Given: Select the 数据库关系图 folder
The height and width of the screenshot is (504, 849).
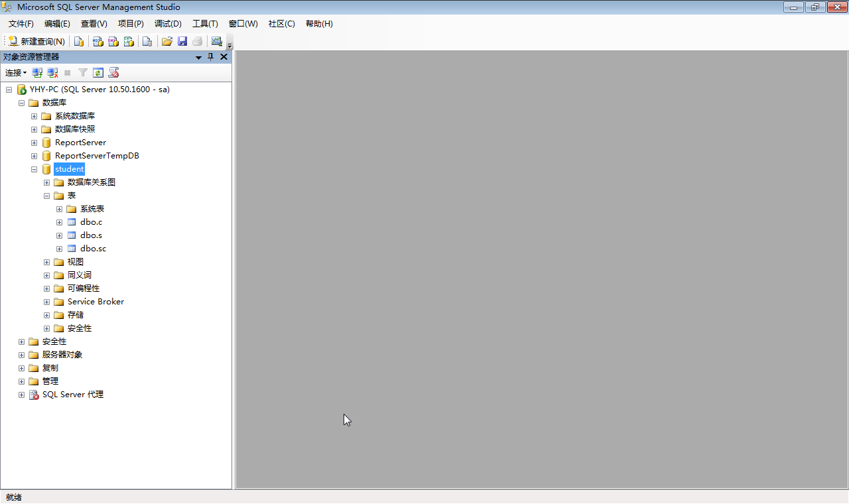Looking at the screenshot, I should [x=91, y=182].
